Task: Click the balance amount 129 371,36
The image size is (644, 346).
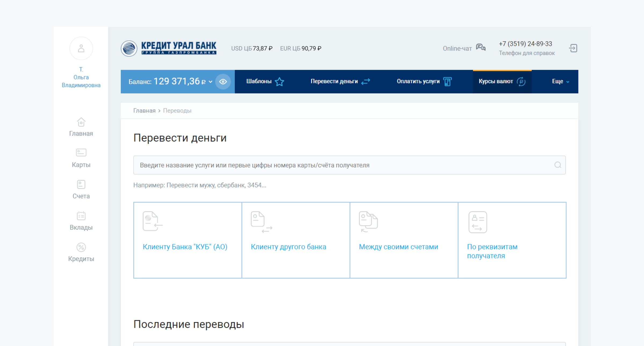Action: tap(177, 81)
